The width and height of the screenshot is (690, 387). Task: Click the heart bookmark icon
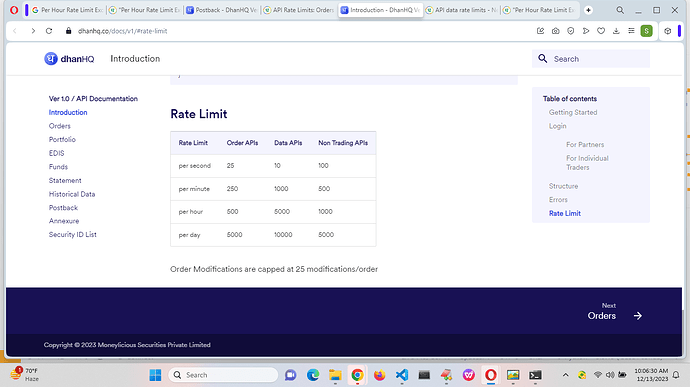click(x=601, y=31)
